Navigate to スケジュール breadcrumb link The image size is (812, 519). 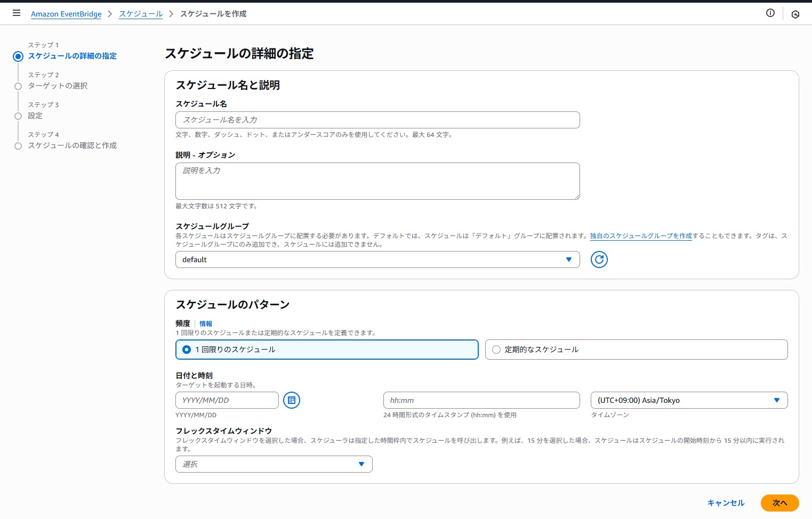pos(141,14)
